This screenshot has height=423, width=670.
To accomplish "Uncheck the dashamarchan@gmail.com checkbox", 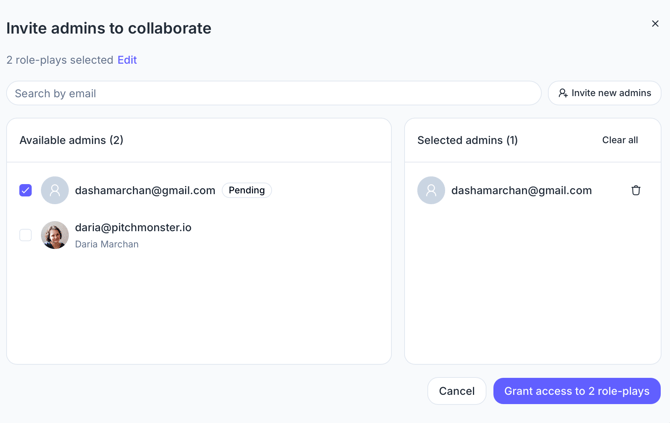I will tap(26, 190).
